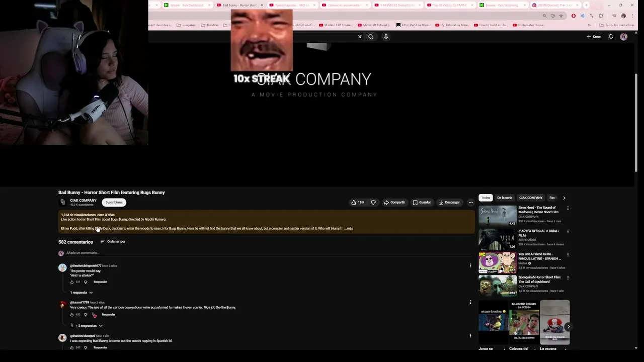Click the YouTube search magnifier button

[371, 37]
